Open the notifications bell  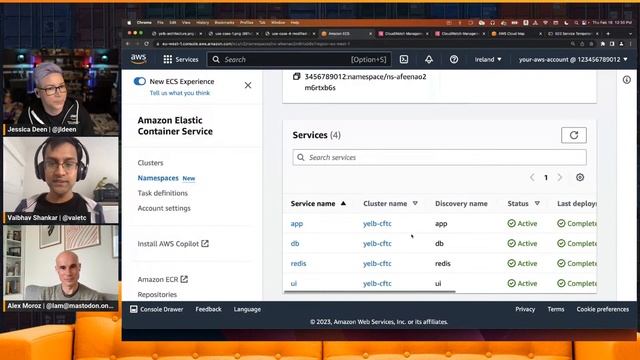[429, 60]
